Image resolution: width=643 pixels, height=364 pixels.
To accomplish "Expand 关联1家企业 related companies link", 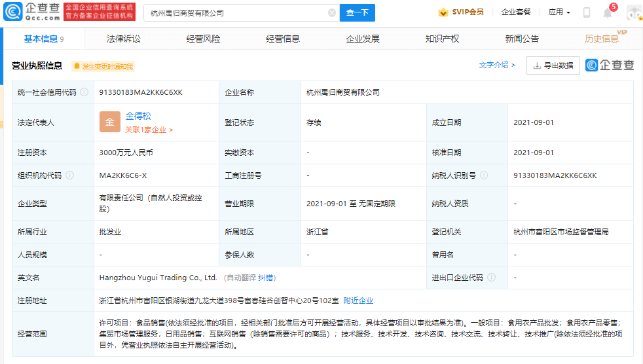I will [149, 130].
